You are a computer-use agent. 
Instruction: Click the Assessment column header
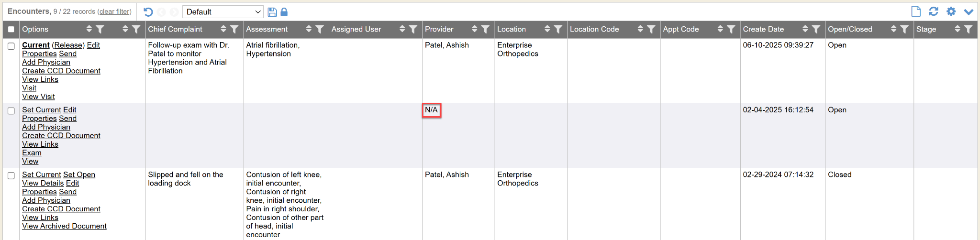(267, 29)
